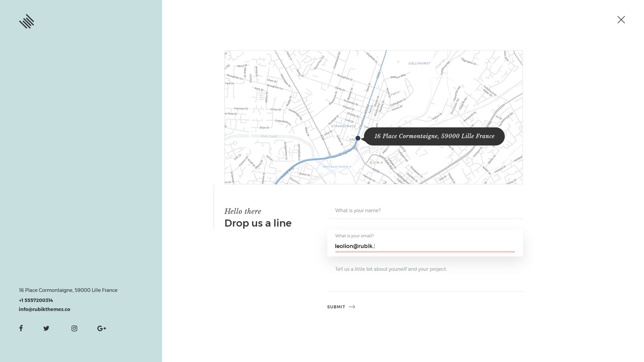Submit the contact form
The image size is (644, 362).
(x=341, y=307)
